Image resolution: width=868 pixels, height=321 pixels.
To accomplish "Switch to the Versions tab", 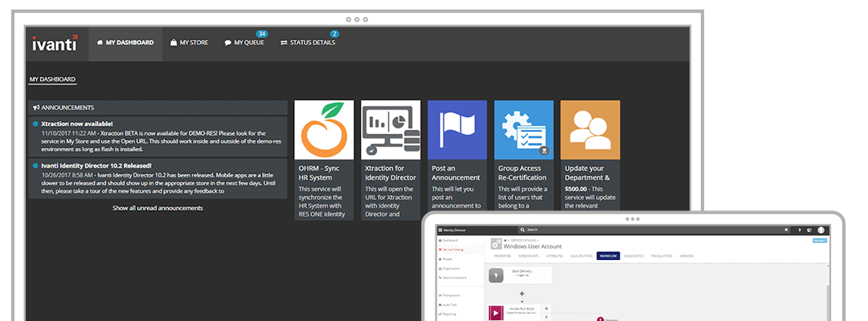I will pos(686,256).
